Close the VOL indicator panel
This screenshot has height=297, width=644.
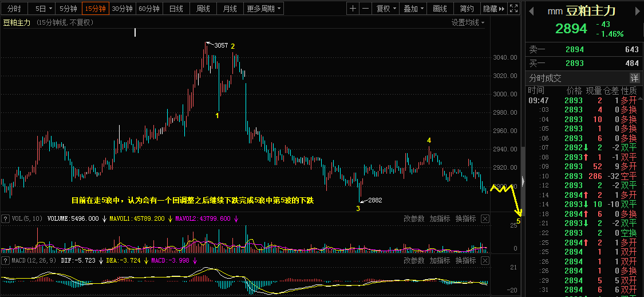pyautogui.click(x=485, y=219)
